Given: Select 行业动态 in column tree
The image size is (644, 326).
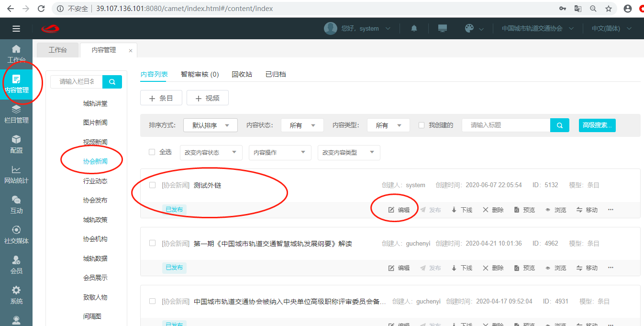Looking at the screenshot, I should (95, 181).
